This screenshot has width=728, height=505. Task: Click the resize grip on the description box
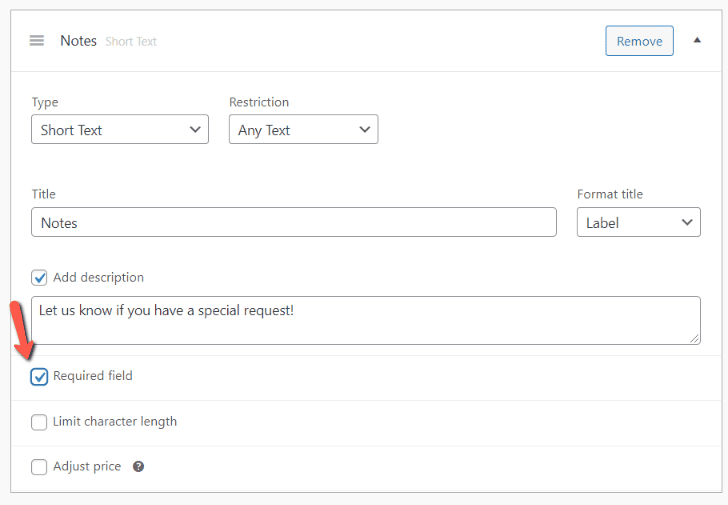point(694,339)
